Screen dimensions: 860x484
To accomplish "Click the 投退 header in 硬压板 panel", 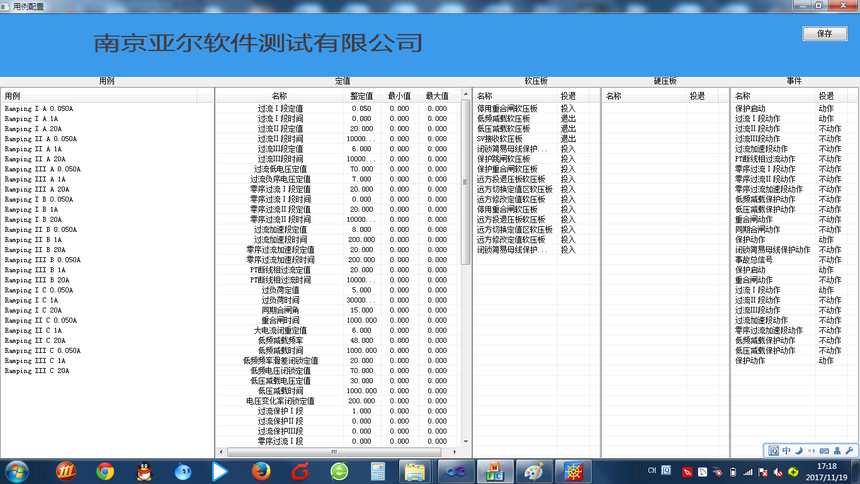I will [697, 96].
